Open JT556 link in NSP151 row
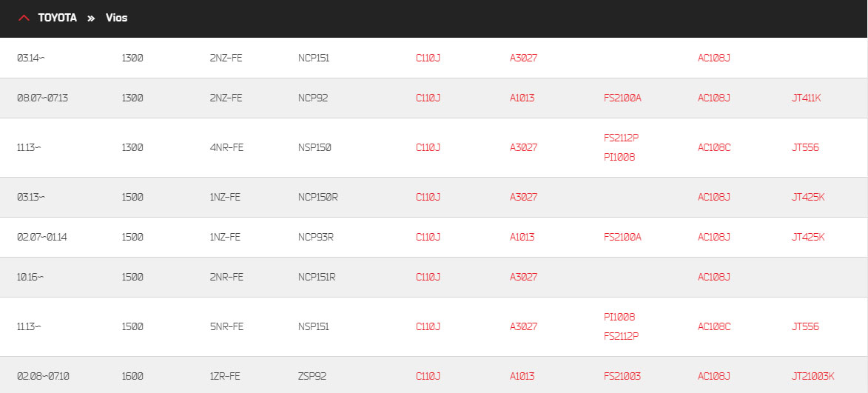This screenshot has height=393, width=868. 805,326
